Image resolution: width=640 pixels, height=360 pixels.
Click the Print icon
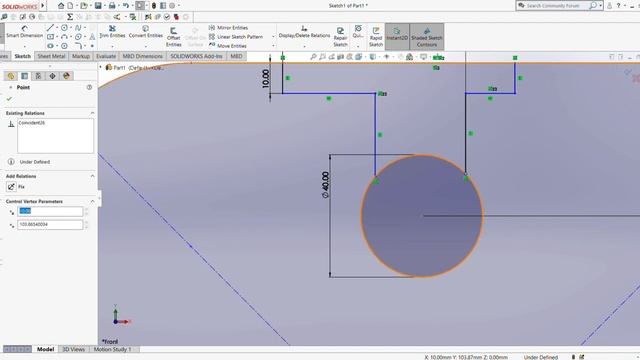[x=112, y=6]
